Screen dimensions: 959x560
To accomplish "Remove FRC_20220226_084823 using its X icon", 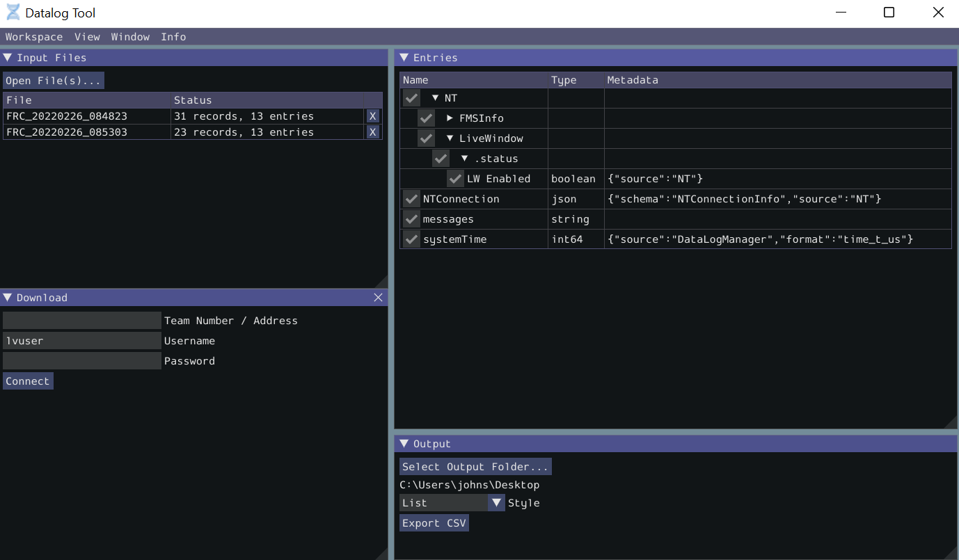I will tap(373, 115).
